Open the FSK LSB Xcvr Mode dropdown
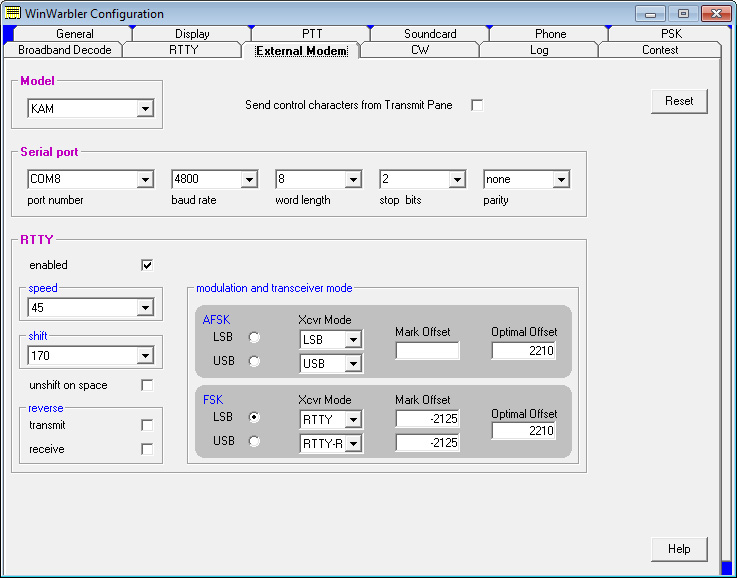The image size is (737, 578). [x=353, y=420]
